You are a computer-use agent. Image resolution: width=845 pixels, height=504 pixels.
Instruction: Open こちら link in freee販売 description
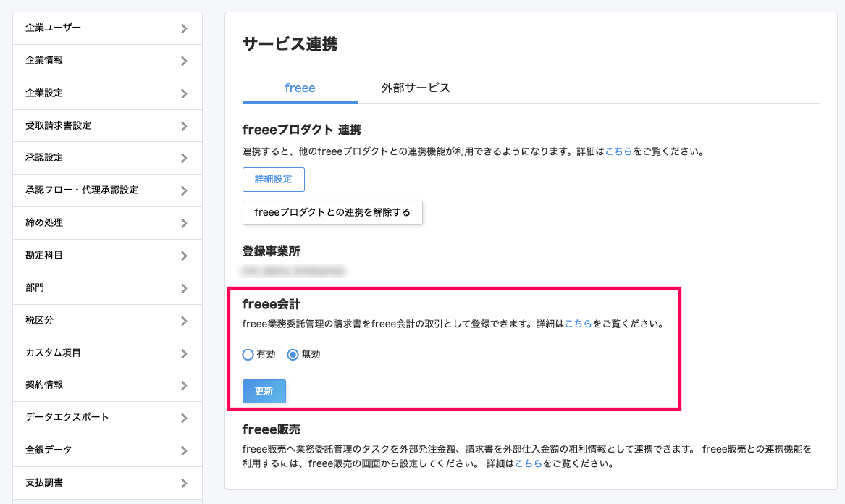click(529, 463)
